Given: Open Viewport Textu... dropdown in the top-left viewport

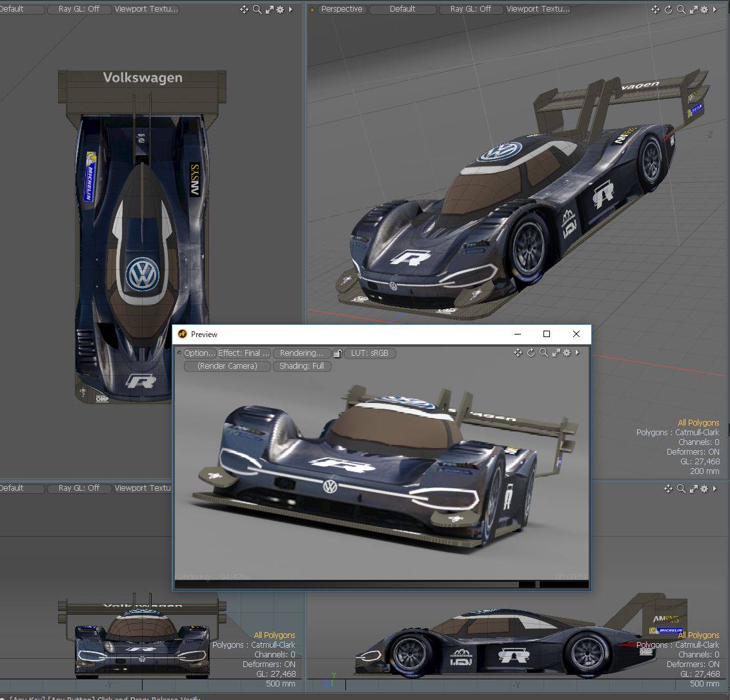Looking at the screenshot, I should pyautogui.click(x=147, y=9).
